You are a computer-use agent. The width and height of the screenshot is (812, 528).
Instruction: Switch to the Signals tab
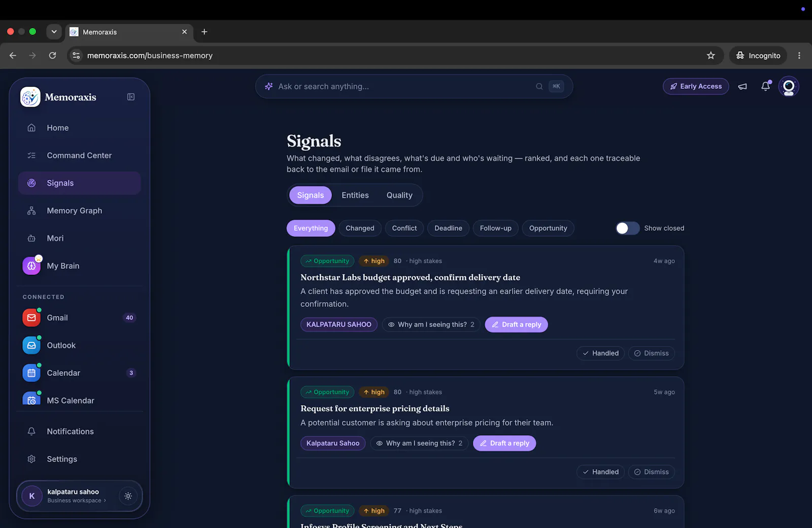pyautogui.click(x=311, y=195)
